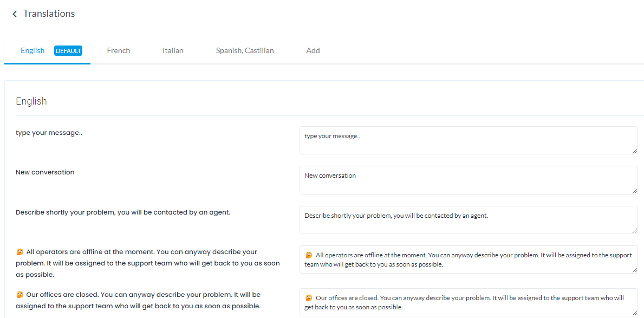Click the resize grip on the 'New conversation' textarea
The image size is (644, 318).
pyautogui.click(x=634, y=191)
